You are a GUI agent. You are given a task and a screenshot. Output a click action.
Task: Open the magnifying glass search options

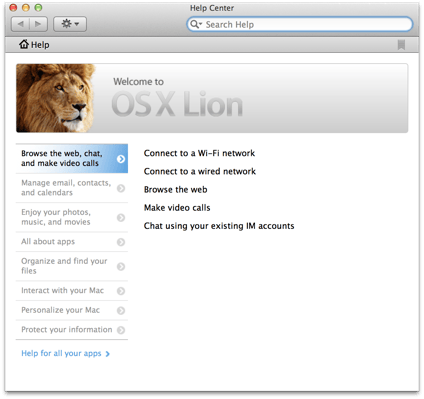pyautogui.click(x=196, y=24)
